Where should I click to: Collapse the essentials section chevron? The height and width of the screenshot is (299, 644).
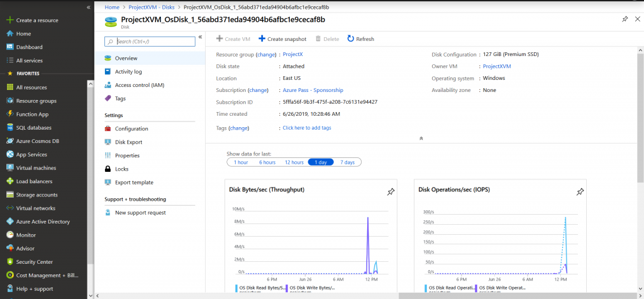421,138
